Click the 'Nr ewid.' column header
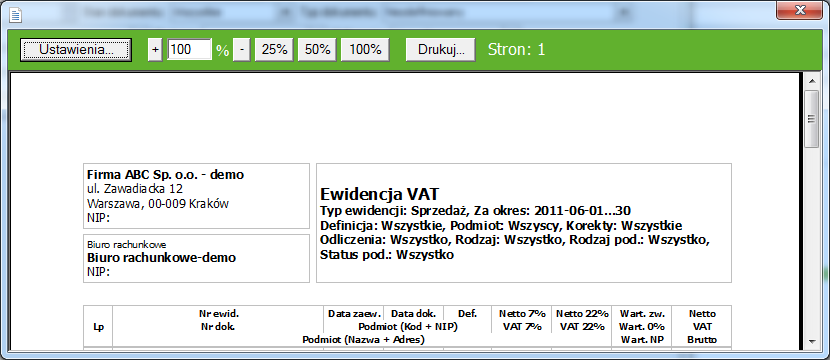 coord(218,313)
